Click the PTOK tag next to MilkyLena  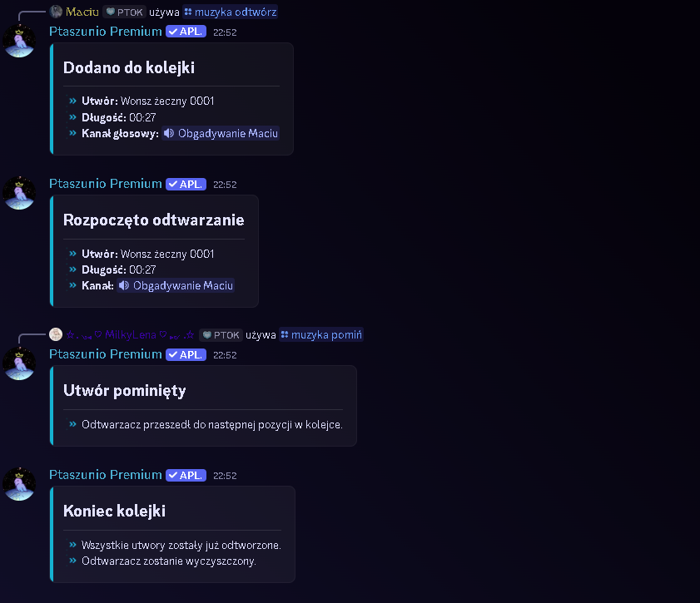click(x=221, y=334)
